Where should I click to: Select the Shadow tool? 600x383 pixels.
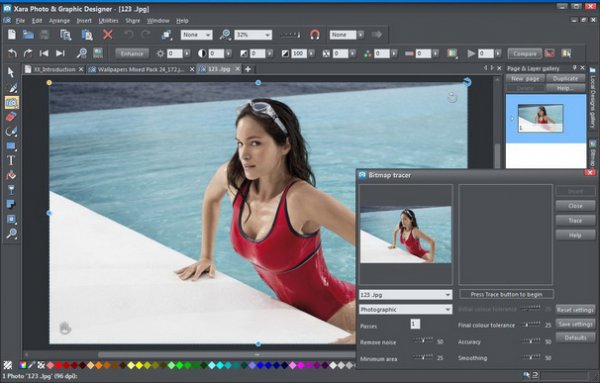pyautogui.click(x=11, y=204)
